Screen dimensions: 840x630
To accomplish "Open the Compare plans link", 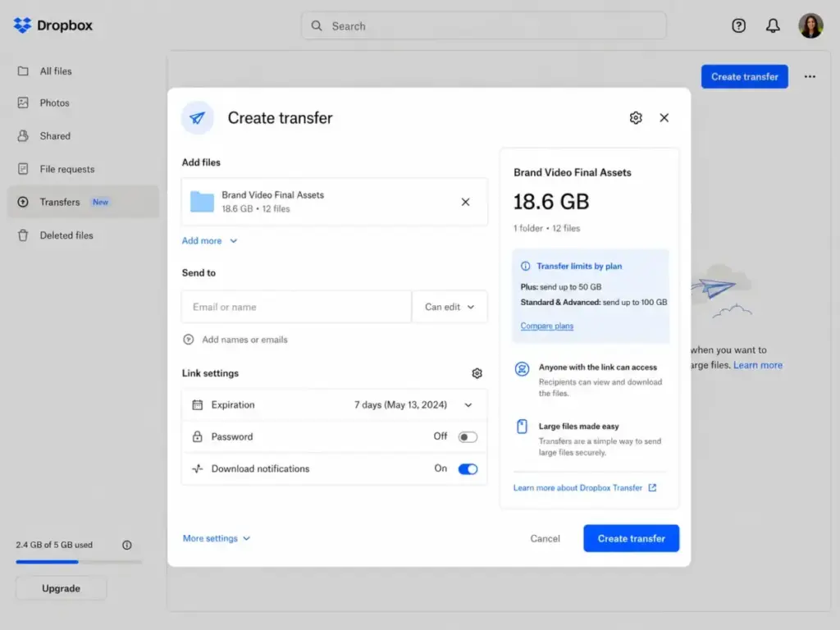I will click(546, 326).
